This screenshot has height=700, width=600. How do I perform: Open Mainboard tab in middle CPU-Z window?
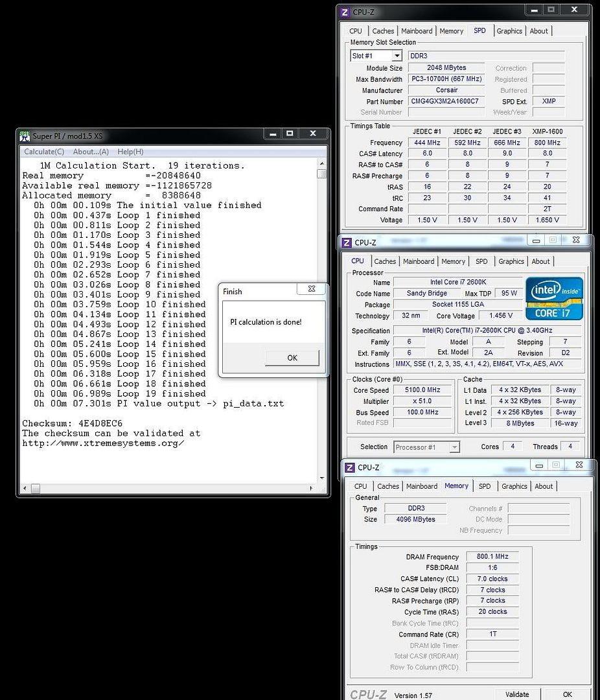[x=419, y=261]
